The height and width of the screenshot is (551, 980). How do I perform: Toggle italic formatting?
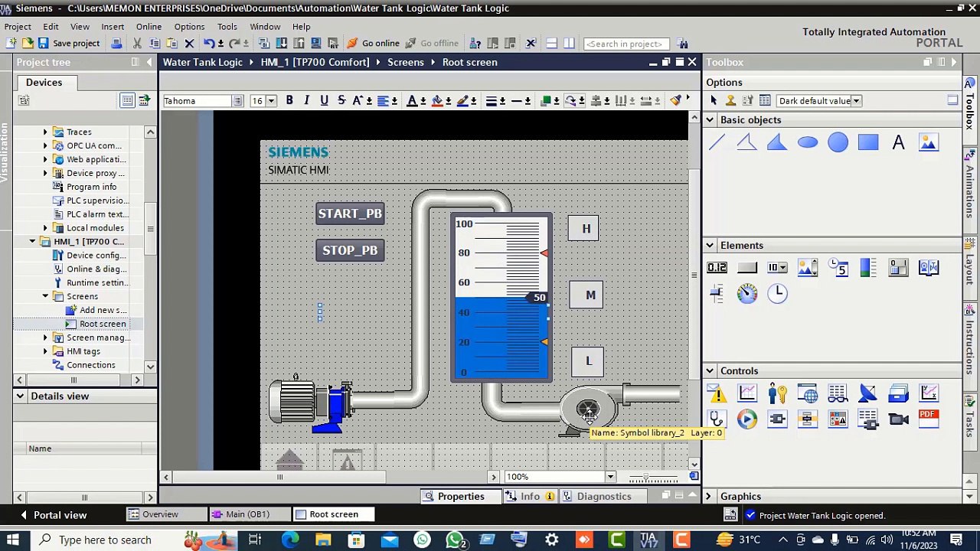point(306,100)
